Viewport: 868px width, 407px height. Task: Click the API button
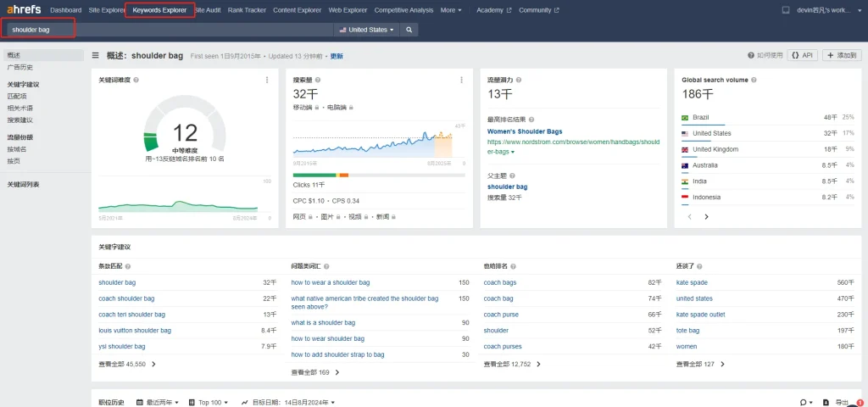(x=802, y=55)
